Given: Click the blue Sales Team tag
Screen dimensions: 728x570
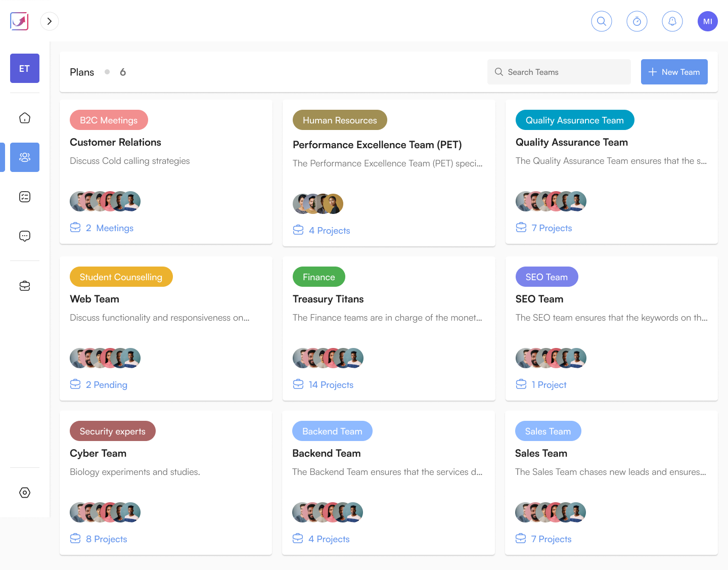Looking at the screenshot, I should pos(548,431).
